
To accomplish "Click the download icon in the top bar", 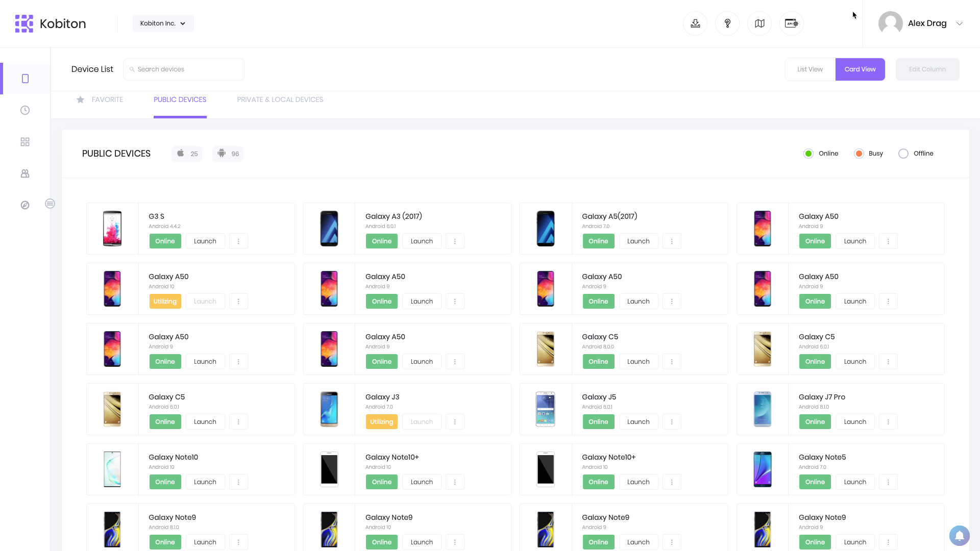I will [x=695, y=23].
